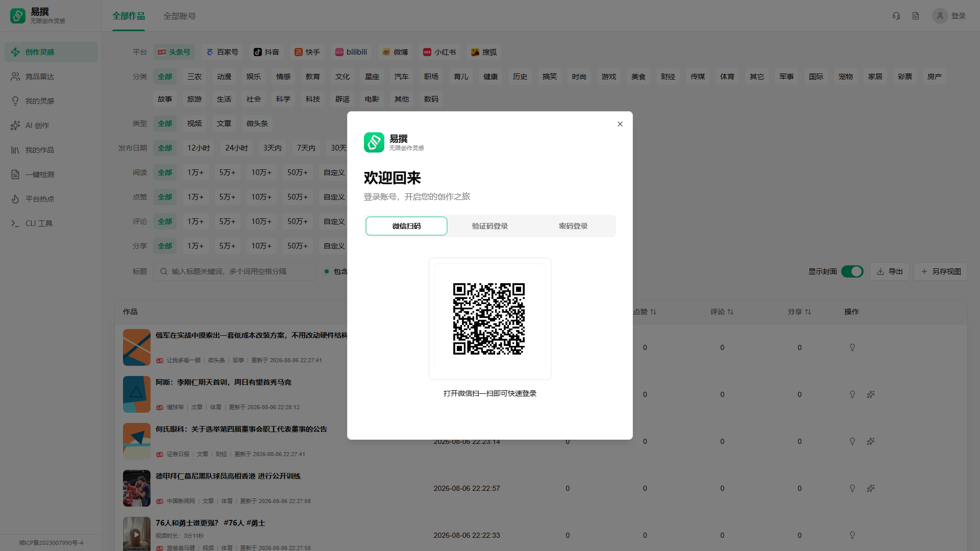The image size is (980, 551).
Task: Close the login dialog
Action: pyautogui.click(x=620, y=124)
